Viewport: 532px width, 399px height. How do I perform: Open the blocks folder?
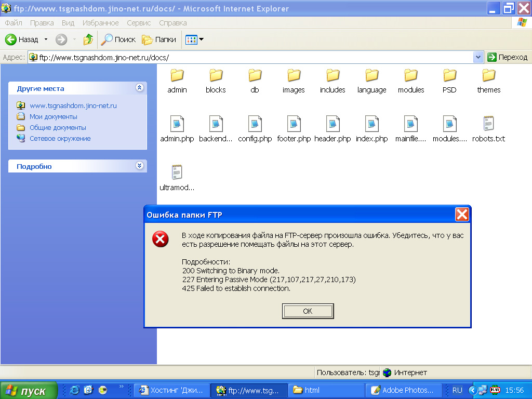[216, 75]
